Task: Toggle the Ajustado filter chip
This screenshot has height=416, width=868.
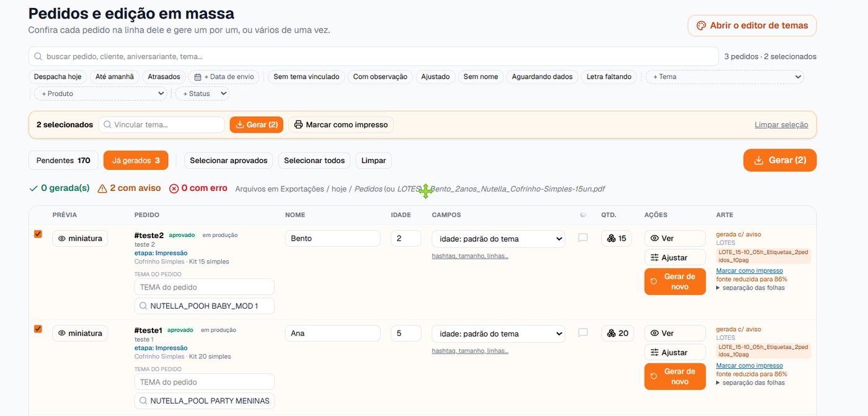Action: (x=436, y=77)
